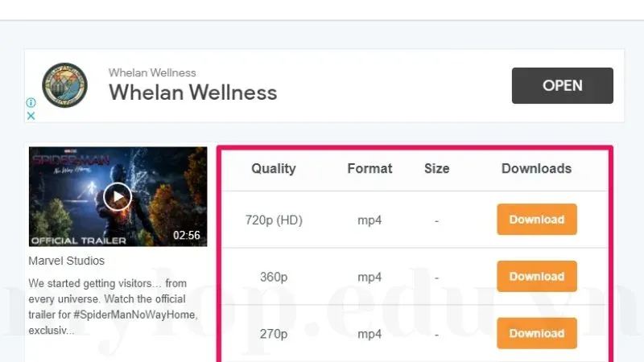Click the Quality column header

coord(273,169)
